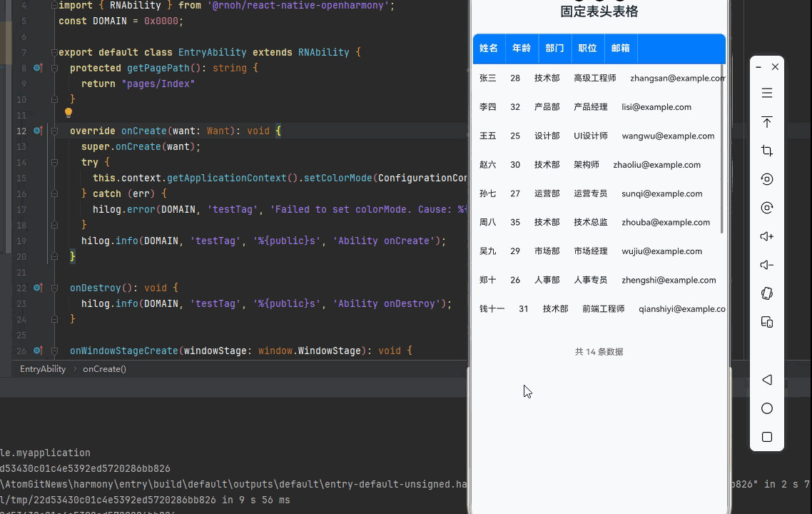The height and width of the screenshot is (514, 812).
Task: Click 'pages/Index' string in the code
Action: point(158,84)
